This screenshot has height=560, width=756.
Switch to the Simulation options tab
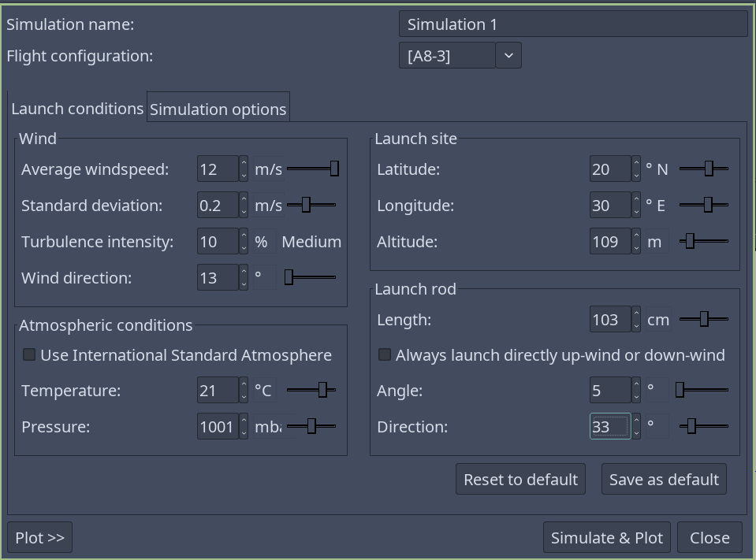tap(218, 108)
